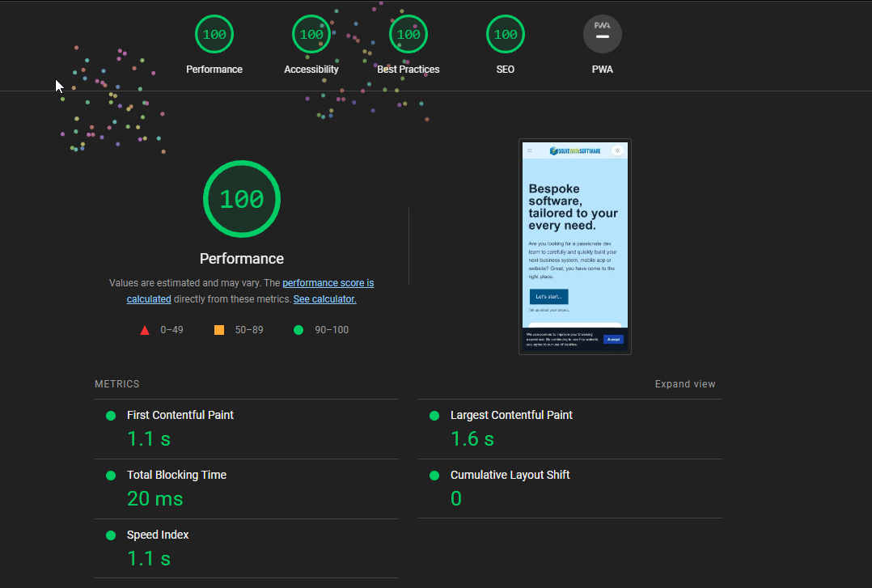Open the SEO category score gauge
This screenshot has height=588, width=872.
click(x=506, y=35)
